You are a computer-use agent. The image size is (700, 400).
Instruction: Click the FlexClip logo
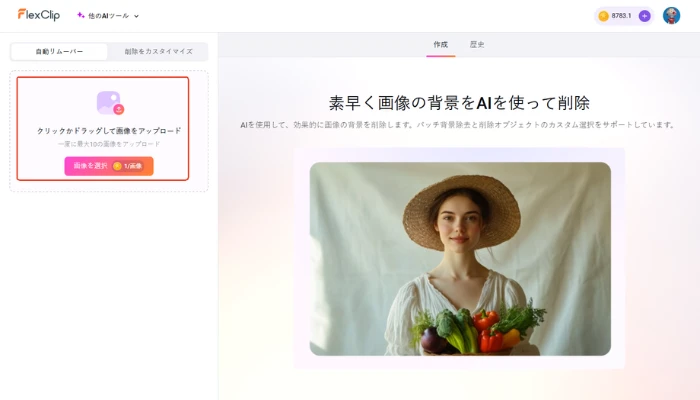39,15
